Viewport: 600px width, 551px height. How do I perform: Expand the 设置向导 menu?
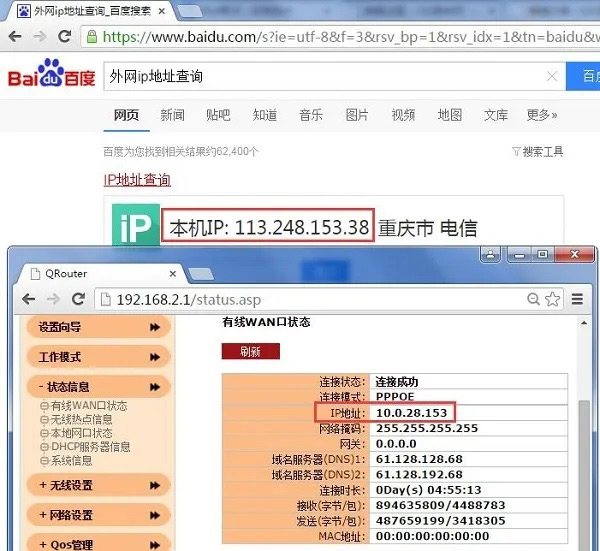tap(99, 327)
